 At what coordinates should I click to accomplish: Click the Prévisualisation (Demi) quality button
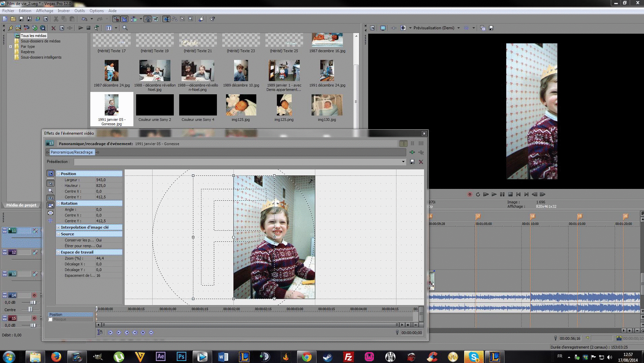[x=433, y=28]
